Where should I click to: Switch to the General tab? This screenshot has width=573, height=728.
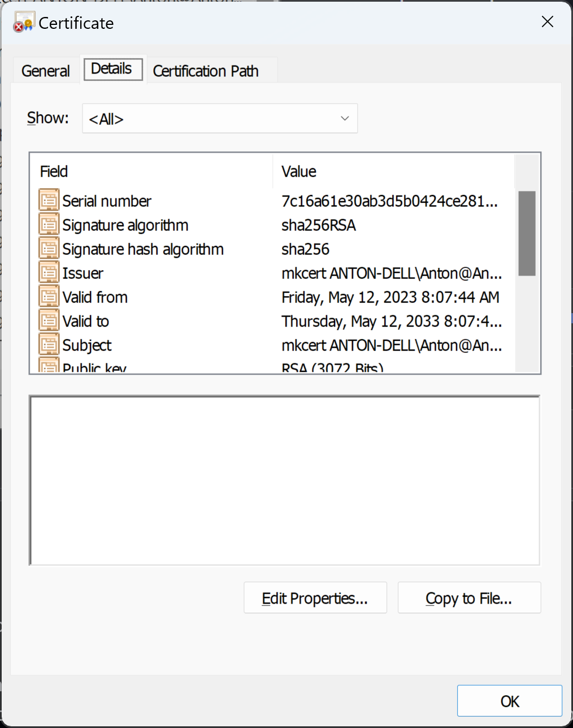[x=45, y=70]
